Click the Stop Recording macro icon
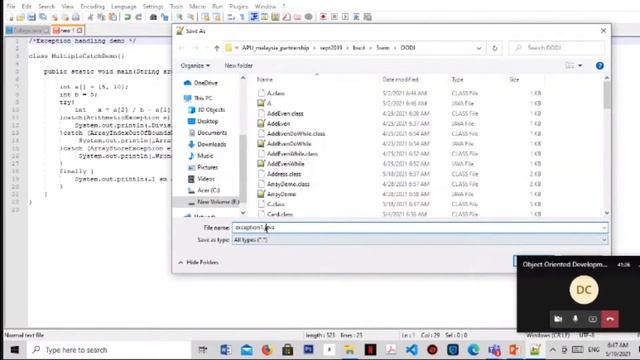 [x=334, y=17]
